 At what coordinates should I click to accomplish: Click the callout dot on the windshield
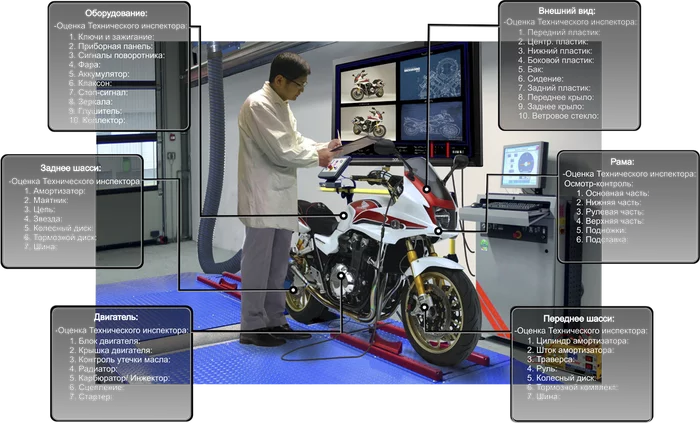[427, 189]
